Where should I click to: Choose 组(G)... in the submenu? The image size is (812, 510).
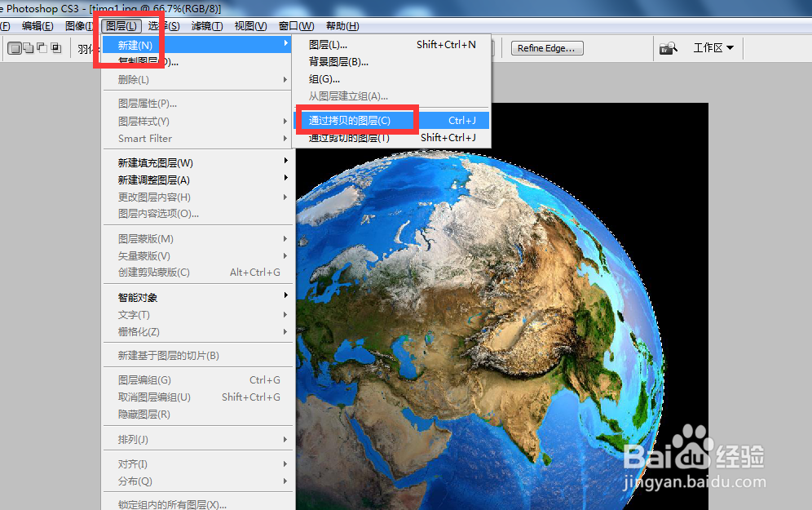pos(391,79)
